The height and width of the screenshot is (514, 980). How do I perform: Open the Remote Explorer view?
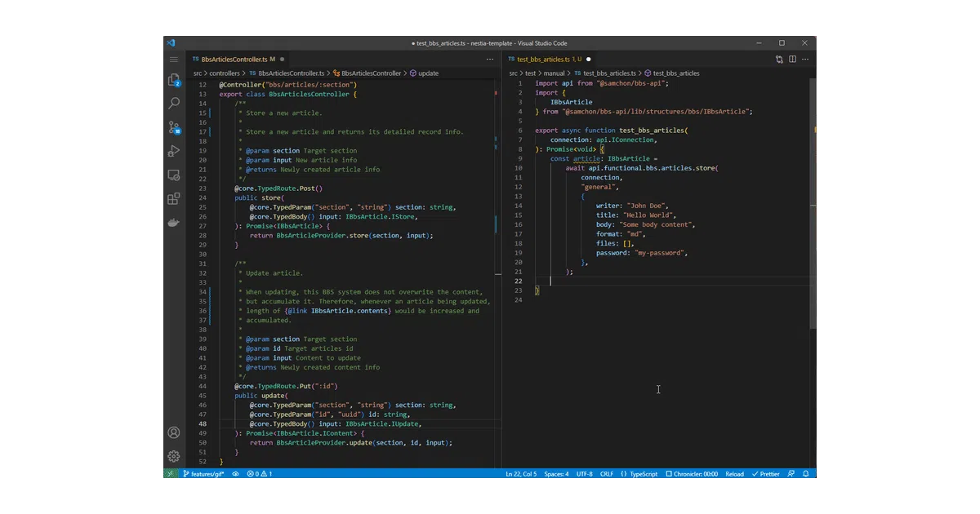coord(173,175)
